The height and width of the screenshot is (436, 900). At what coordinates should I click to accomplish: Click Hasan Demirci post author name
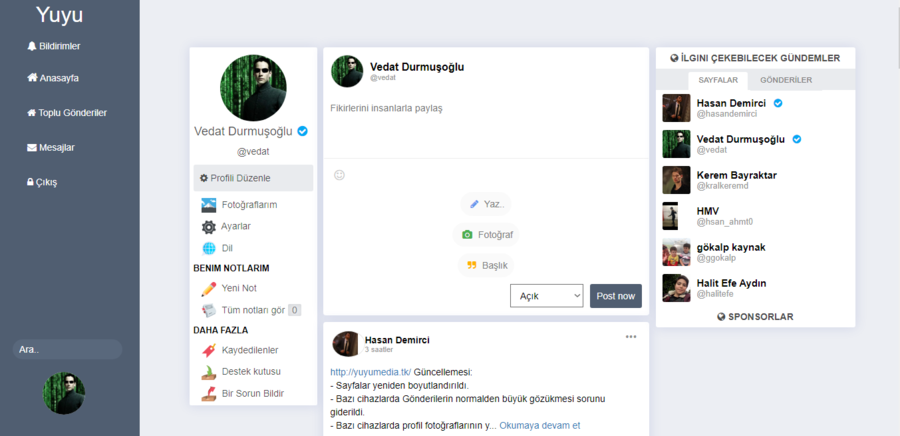(x=397, y=340)
